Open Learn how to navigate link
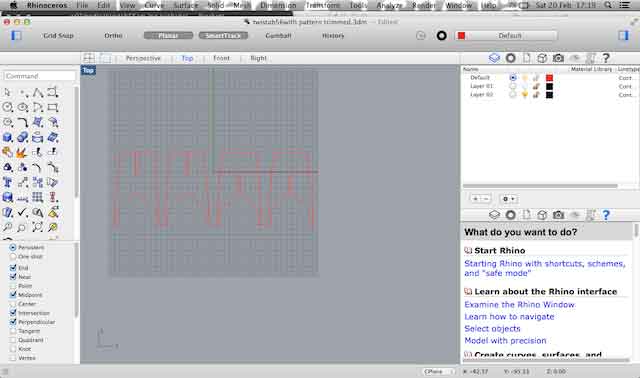The image size is (640, 378). pyautogui.click(x=509, y=317)
